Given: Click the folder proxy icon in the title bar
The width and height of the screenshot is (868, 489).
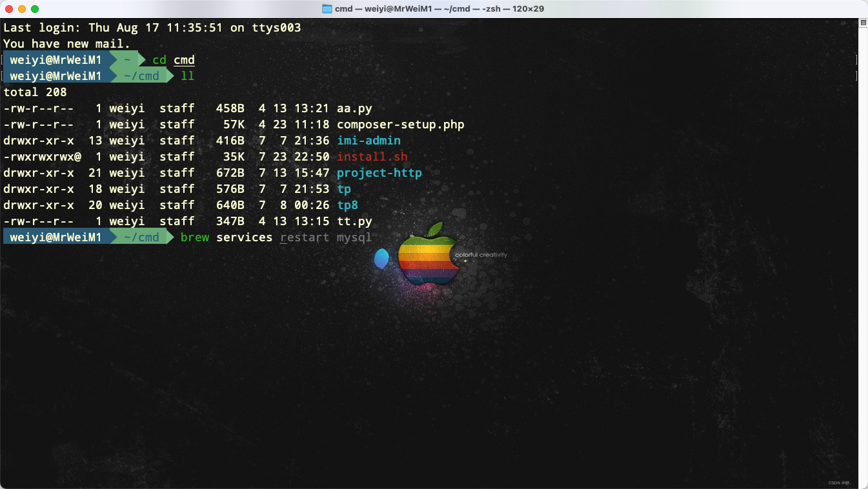Looking at the screenshot, I should [327, 9].
